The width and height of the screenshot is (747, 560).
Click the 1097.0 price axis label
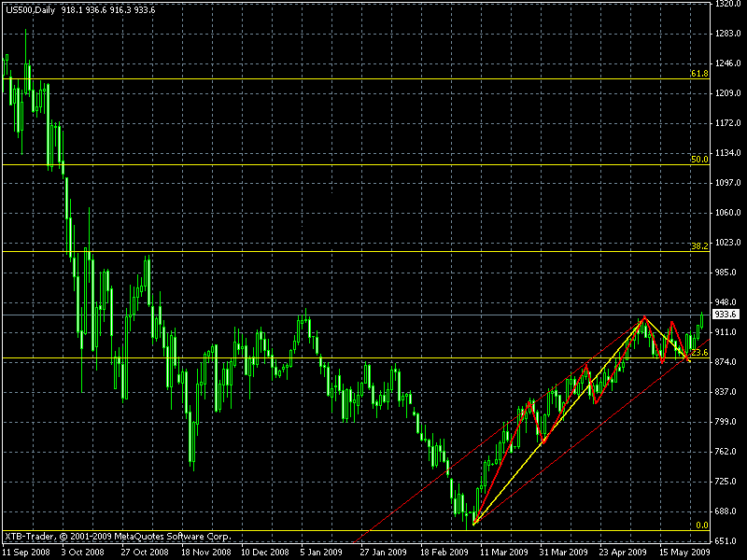728,183
